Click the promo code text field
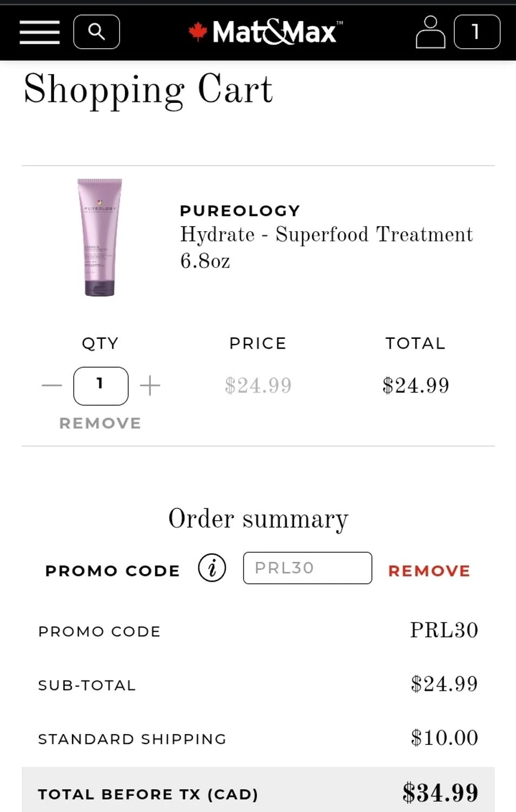 click(307, 568)
